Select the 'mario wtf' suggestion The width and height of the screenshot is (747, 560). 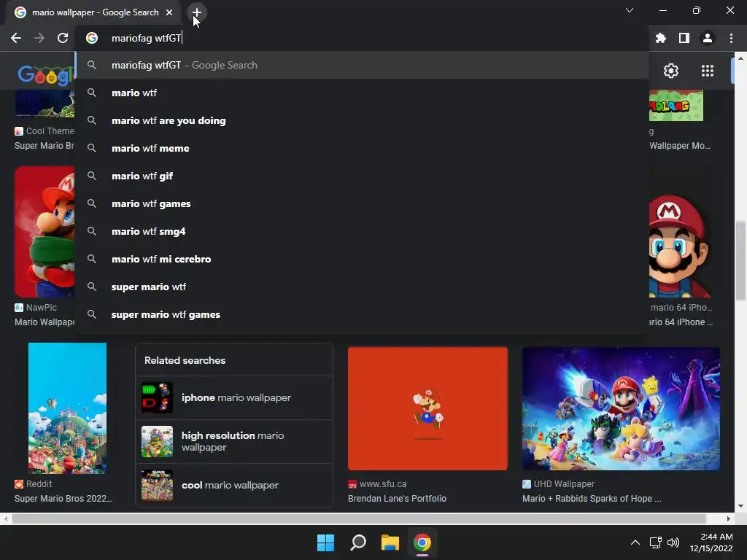point(362,93)
